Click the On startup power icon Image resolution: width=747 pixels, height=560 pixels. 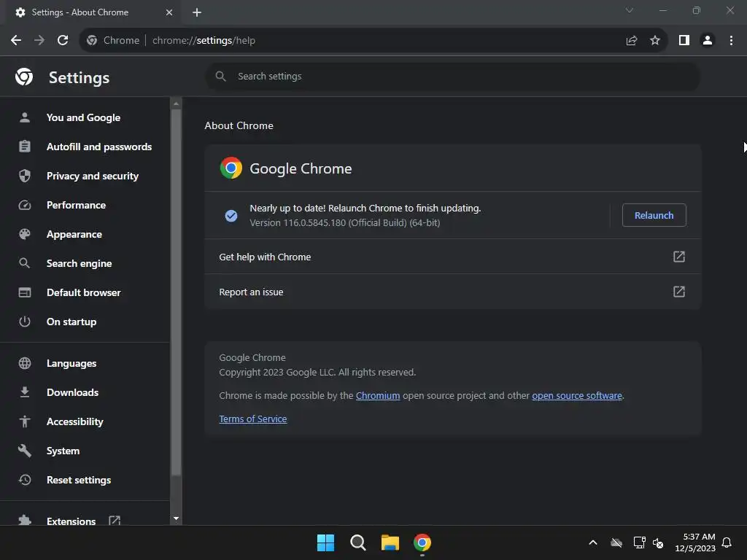point(25,322)
